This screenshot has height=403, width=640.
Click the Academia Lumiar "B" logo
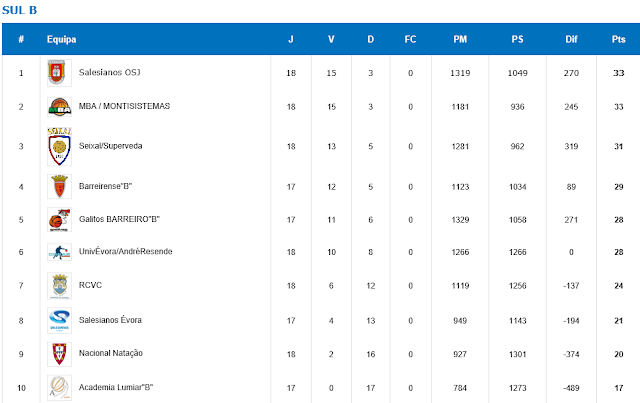pyautogui.click(x=59, y=387)
